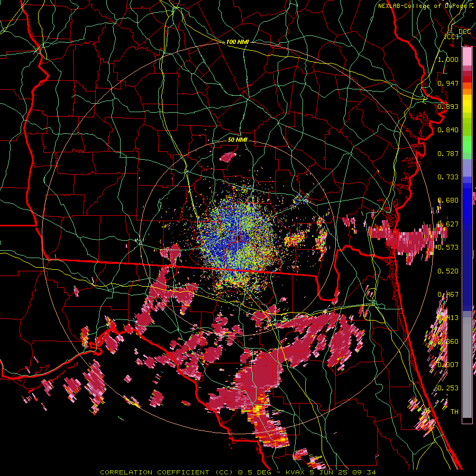Select the 0.787 scale value

[x=448, y=153]
